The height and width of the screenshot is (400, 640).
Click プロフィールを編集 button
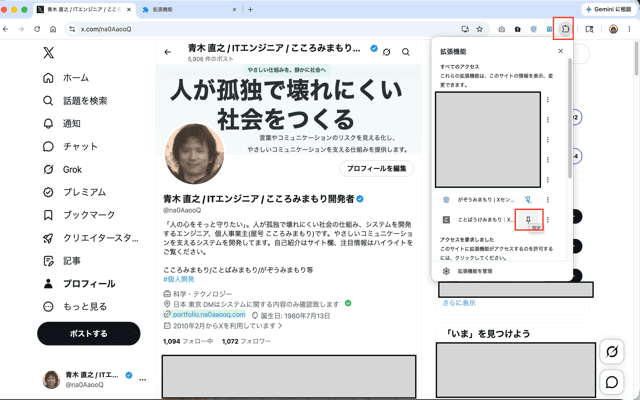tap(376, 169)
